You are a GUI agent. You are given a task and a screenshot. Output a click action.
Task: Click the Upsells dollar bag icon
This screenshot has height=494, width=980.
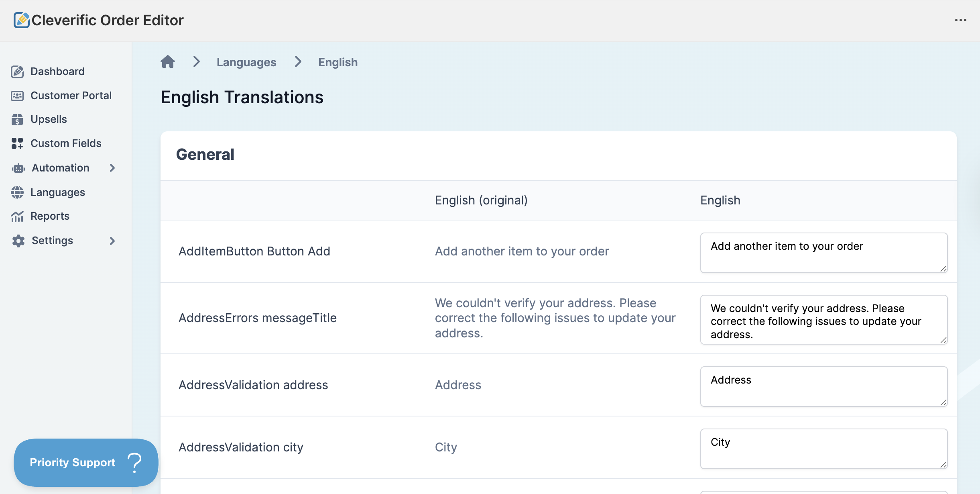click(17, 119)
